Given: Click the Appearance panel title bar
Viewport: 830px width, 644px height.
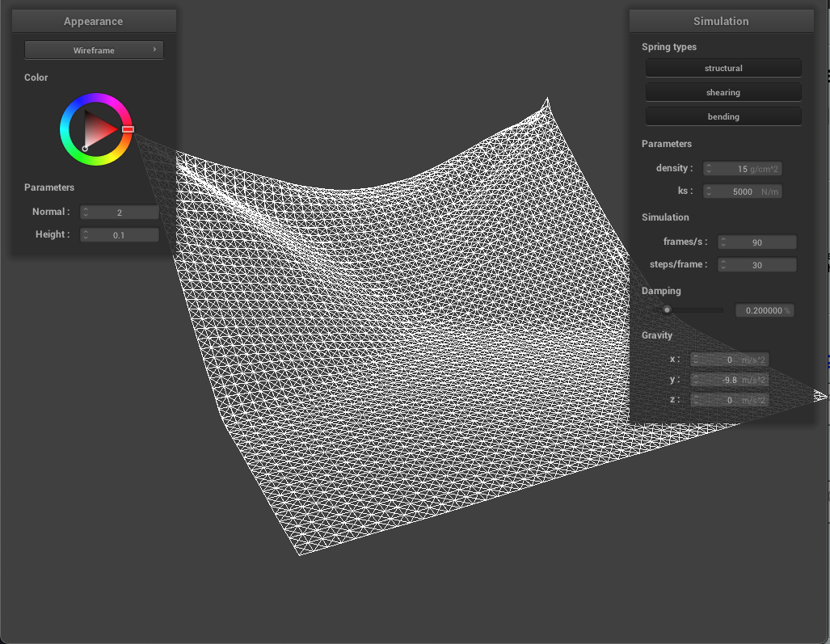Looking at the screenshot, I should click(94, 21).
